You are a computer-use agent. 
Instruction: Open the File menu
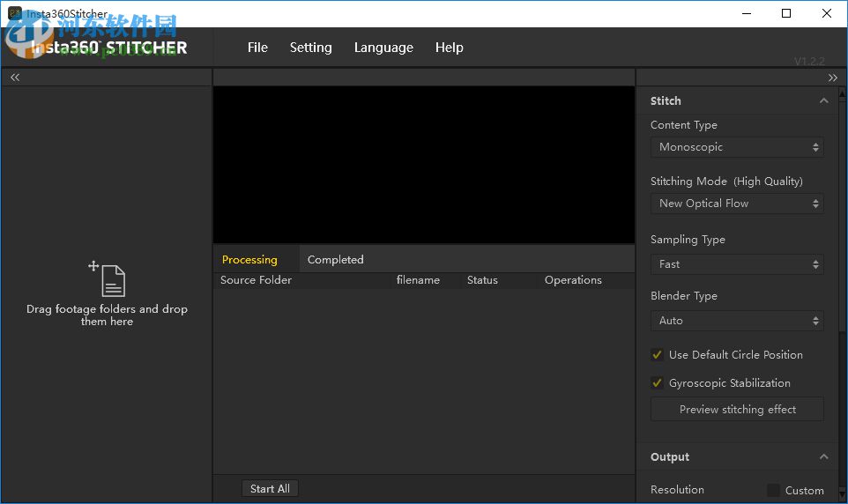[257, 48]
